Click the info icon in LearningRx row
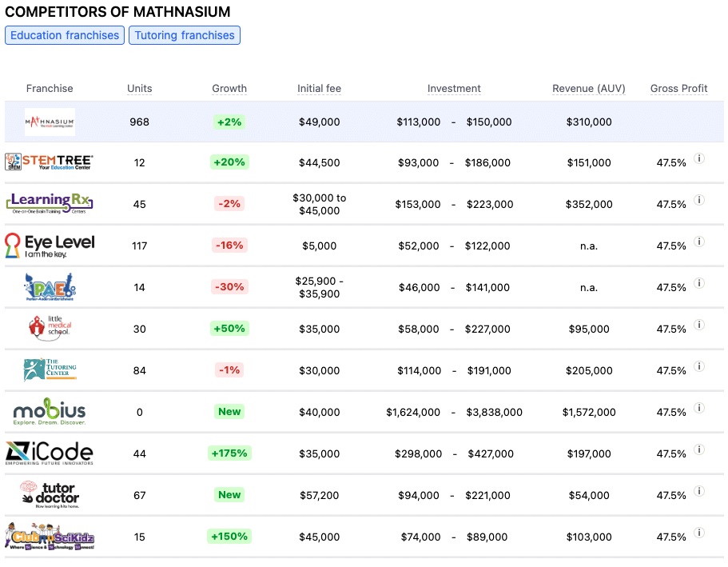 click(x=699, y=200)
